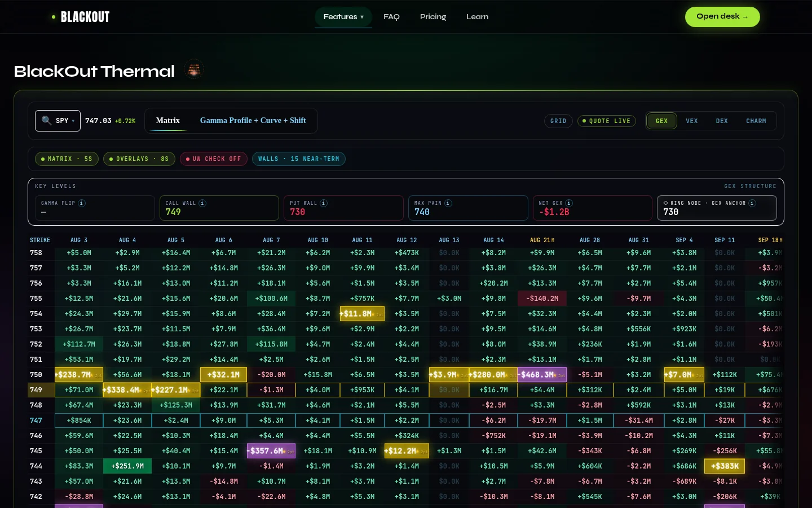Go to the Pricing page
The image size is (812, 508).
pyautogui.click(x=433, y=17)
